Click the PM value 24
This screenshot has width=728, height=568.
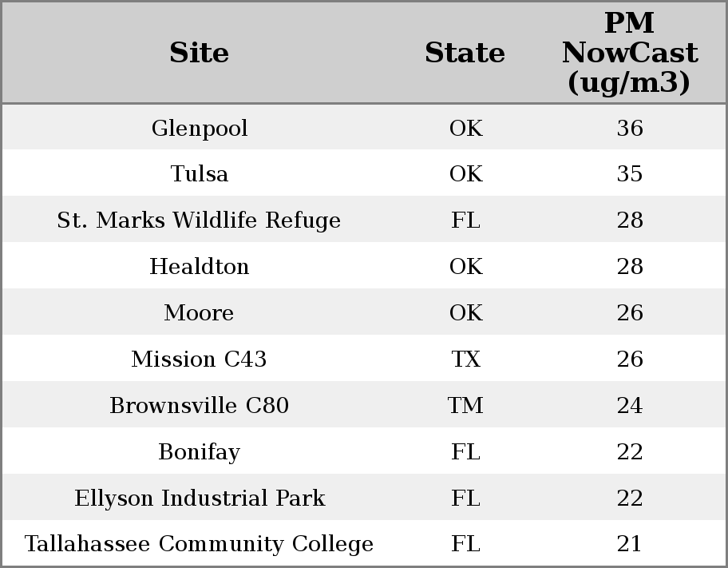629,406
